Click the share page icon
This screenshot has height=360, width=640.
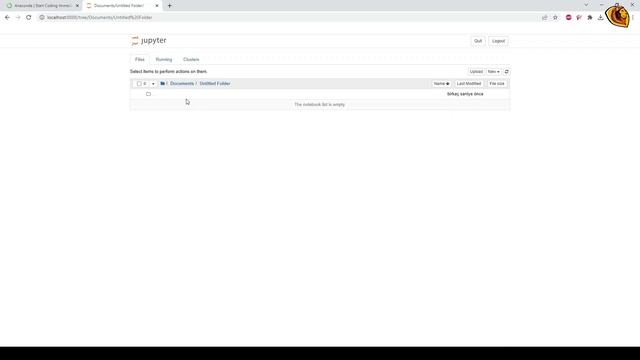pos(544,18)
